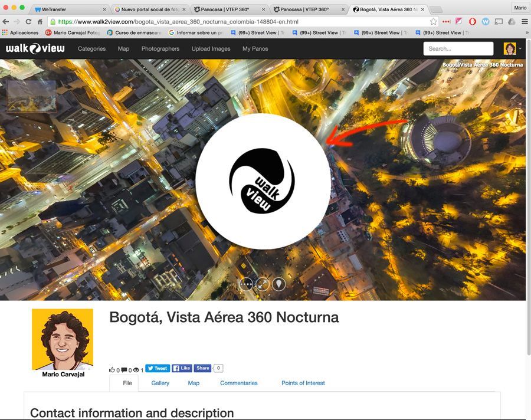This screenshot has height=420, width=531.
Task: Open the Aplicaciones apps shortcut
Action: pyautogui.click(x=20, y=32)
